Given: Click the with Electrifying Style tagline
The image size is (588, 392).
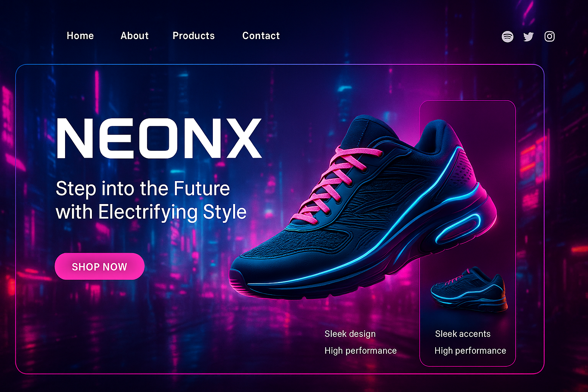Looking at the screenshot, I should pyautogui.click(x=151, y=212).
